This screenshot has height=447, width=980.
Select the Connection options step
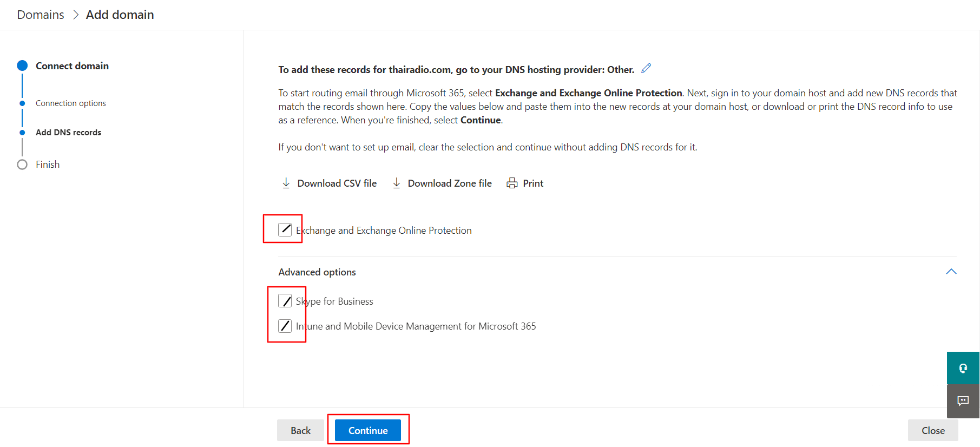[x=71, y=103]
